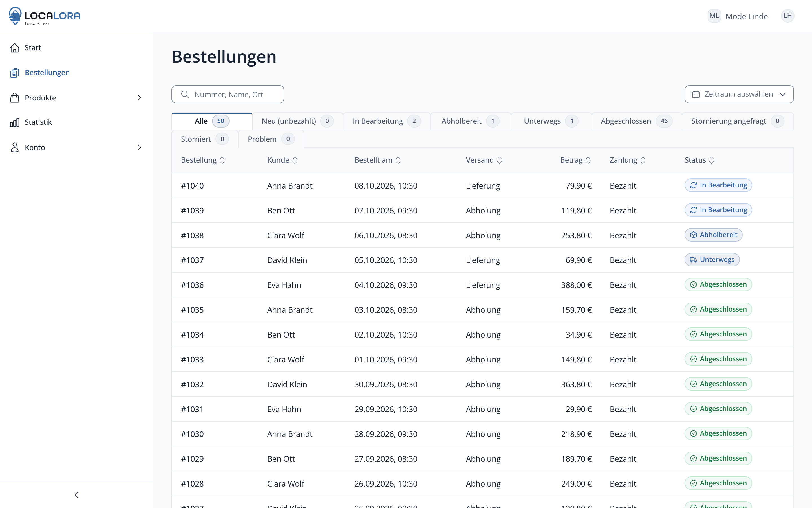812x508 pixels.
Task: Show the Unterwegs tab
Action: point(551,121)
